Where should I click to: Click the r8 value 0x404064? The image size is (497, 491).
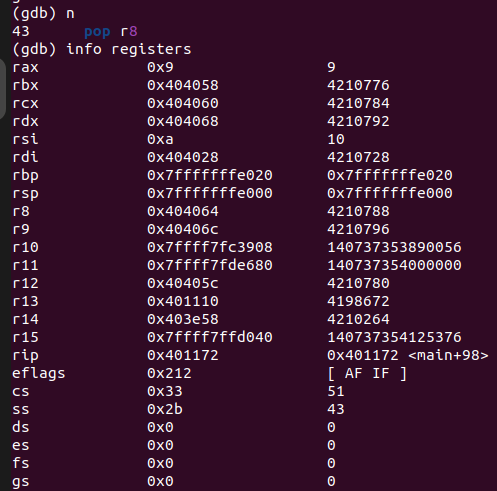183,211
